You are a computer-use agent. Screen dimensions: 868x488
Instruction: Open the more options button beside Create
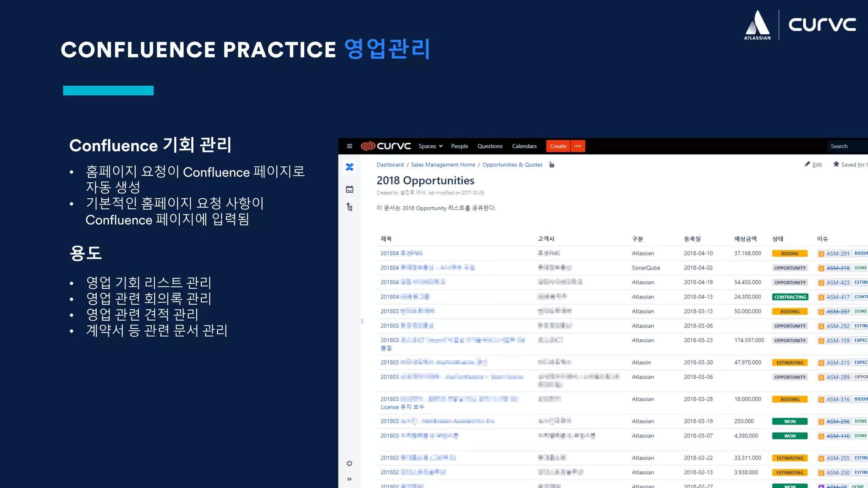578,146
